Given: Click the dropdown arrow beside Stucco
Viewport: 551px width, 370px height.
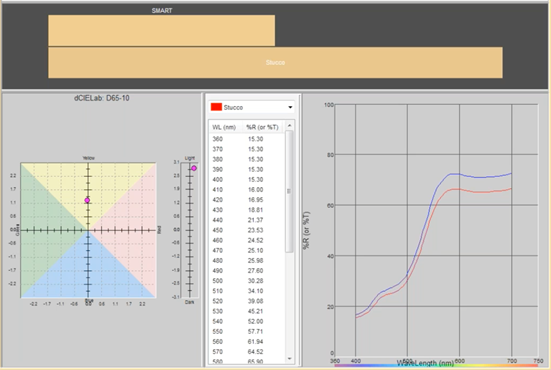Looking at the screenshot, I should [x=290, y=107].
